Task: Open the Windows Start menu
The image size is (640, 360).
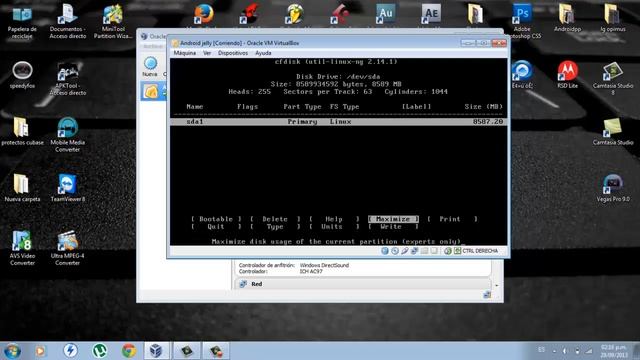Action: (12, 351)
